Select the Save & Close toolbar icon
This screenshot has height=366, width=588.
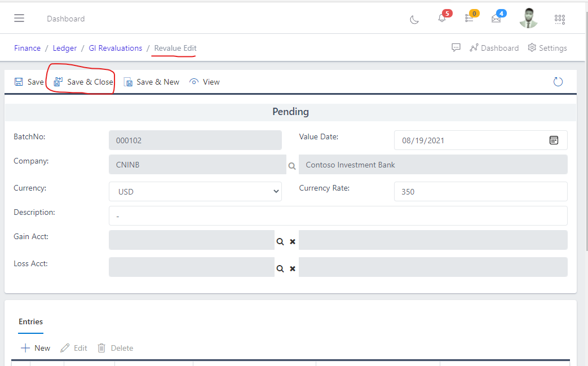coord(58,81)
